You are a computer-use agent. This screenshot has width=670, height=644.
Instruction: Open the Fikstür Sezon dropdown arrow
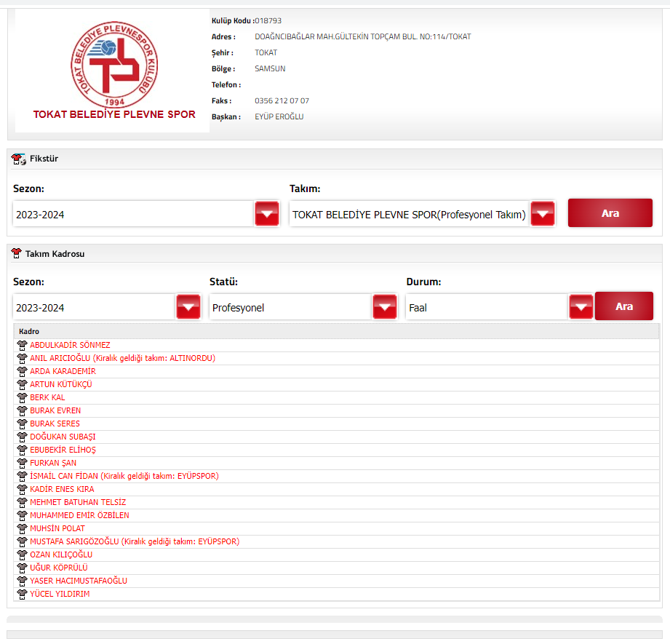267,214
